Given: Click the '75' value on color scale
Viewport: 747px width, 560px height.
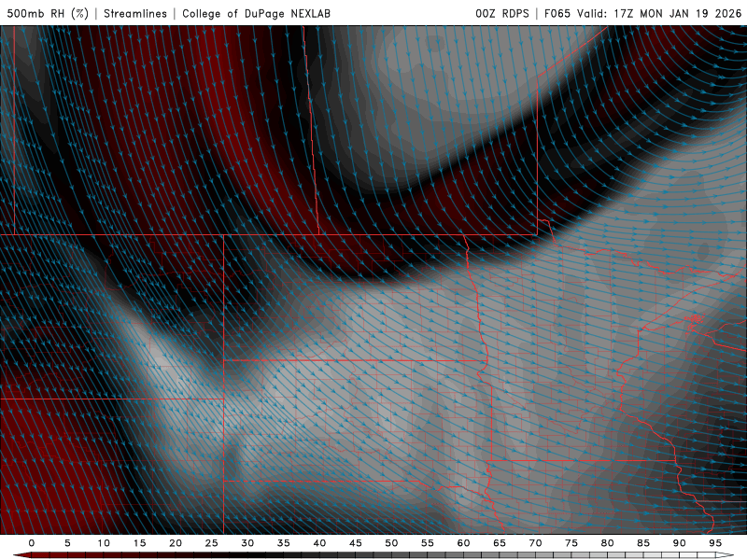Looking at the screenshot, I should [571, 543].
